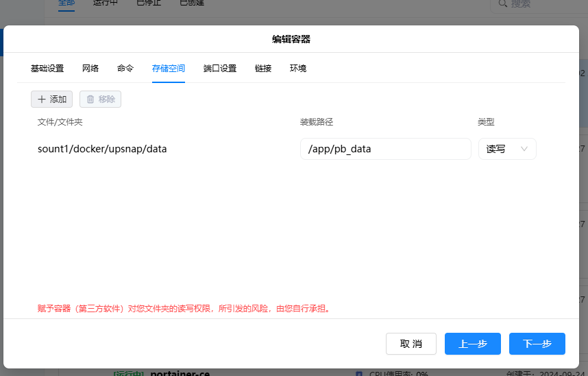Click the chevron arrow in 读写 selector
The image size is (588, 376).
(x=525, y=149)
